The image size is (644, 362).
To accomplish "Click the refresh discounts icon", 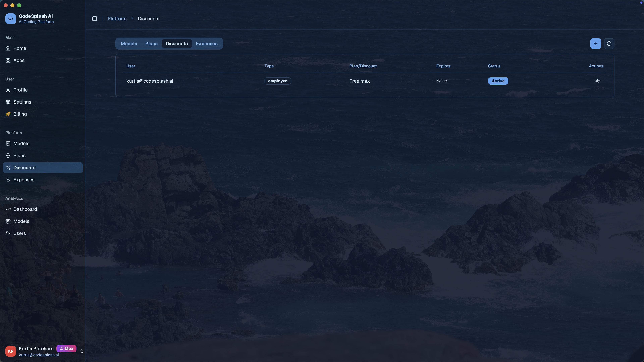I will (x=609, y=44).
